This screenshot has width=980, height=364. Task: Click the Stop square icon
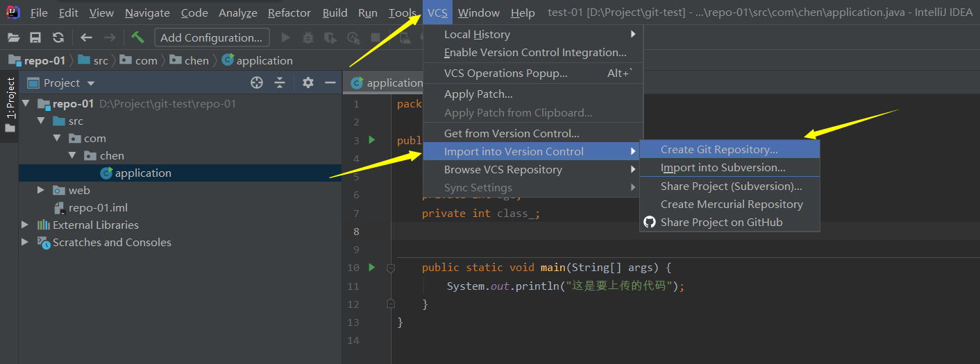pyautogui.click(x=375, y=37)
